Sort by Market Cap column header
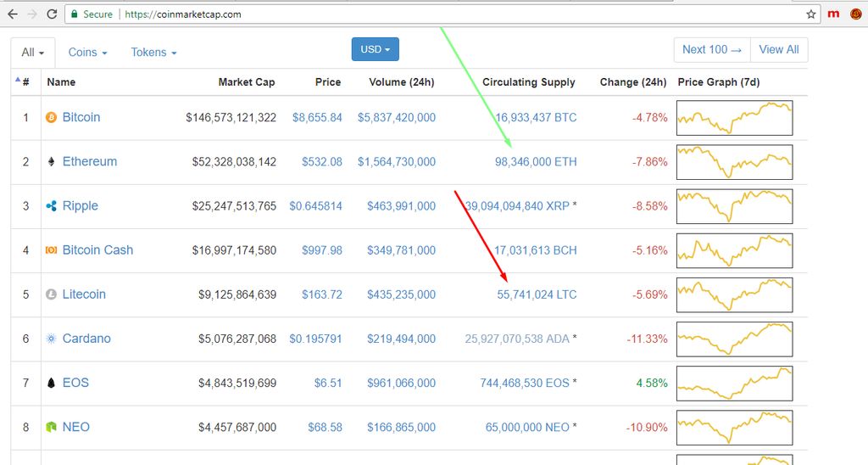 tap(247, 82)
